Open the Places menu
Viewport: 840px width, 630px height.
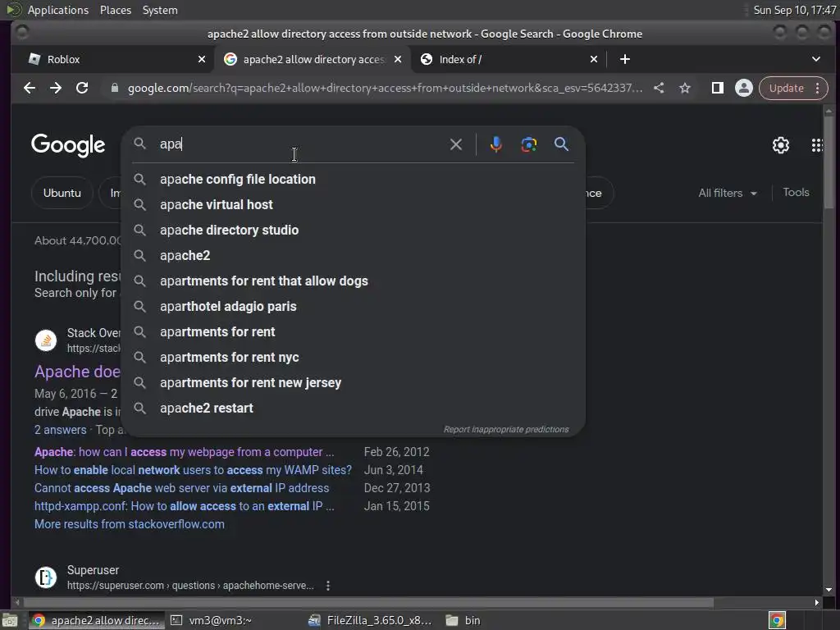[x=115, y=10]
